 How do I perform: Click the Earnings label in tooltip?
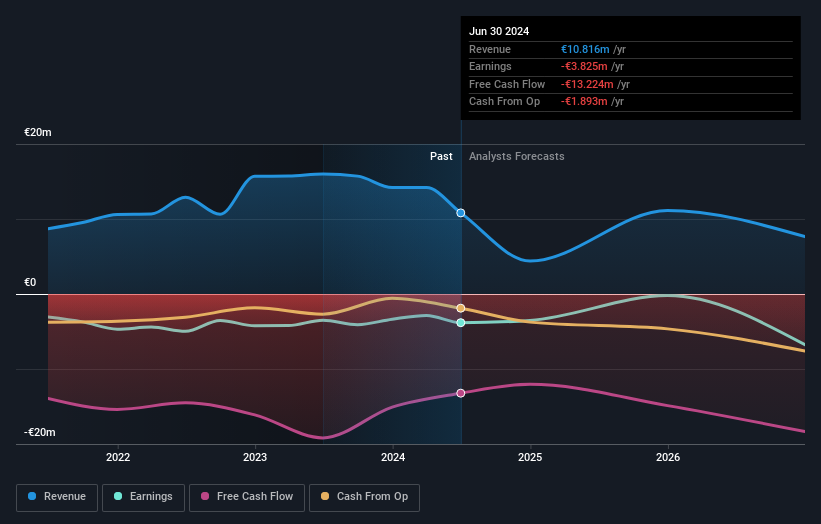(490, 66)
